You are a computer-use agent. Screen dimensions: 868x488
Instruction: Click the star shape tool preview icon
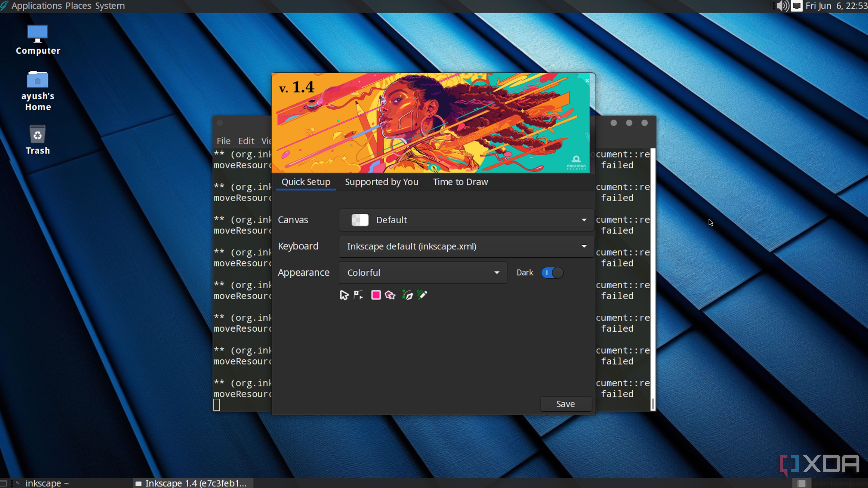390,295
